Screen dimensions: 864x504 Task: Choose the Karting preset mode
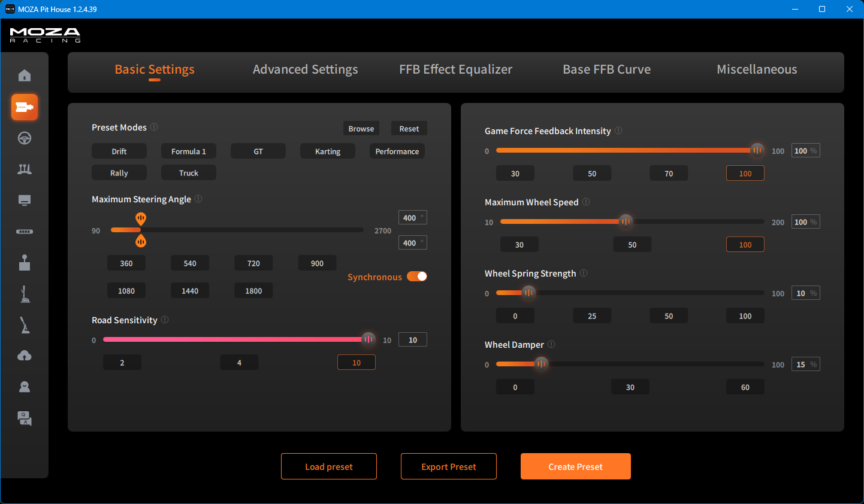[328, 151]
